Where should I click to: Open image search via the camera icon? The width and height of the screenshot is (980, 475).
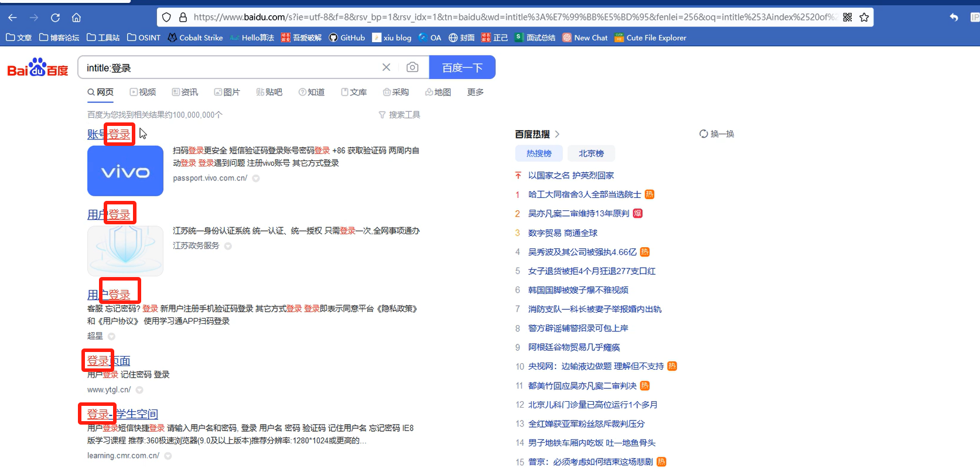click(x=412, y=67)
